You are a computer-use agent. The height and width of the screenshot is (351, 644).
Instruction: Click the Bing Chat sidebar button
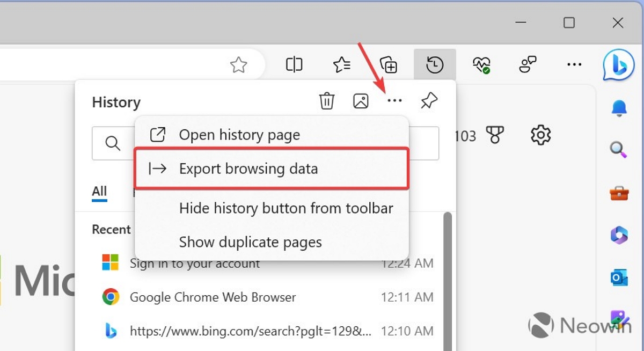(x=618, y=65)
